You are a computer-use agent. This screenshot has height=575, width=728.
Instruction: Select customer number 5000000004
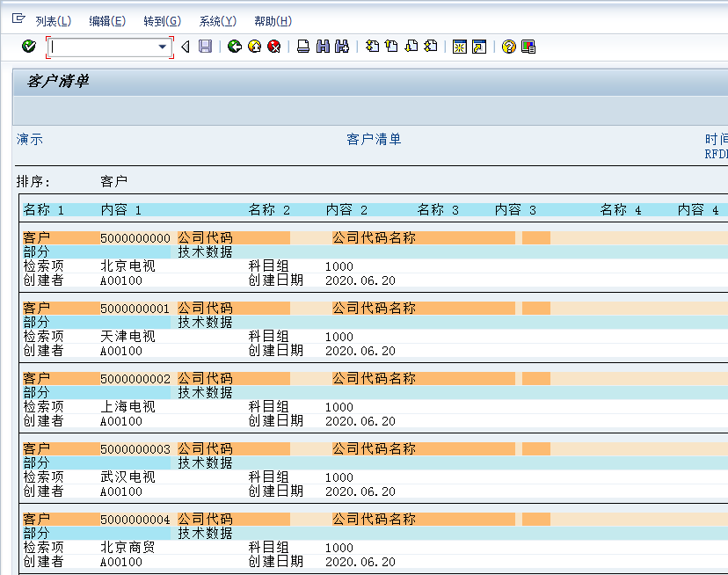(x=135, y=520)
